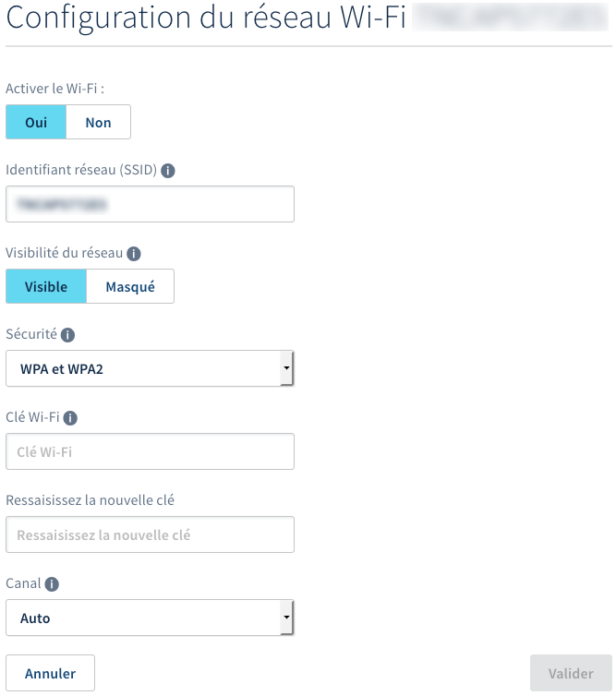The height and width of the screenshot is (696, 616).
Task: Click the Annuler button
Action: click(50, 673)
